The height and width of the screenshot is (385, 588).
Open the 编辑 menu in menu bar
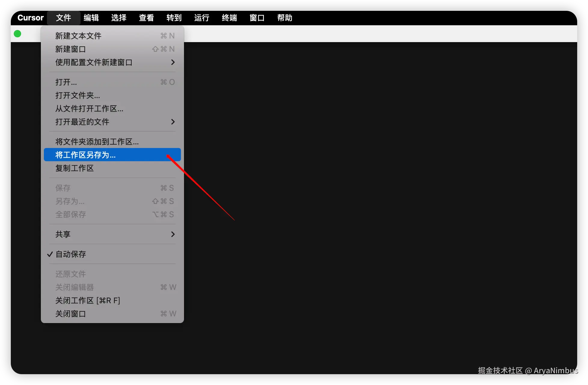click(x=91, y=18)
